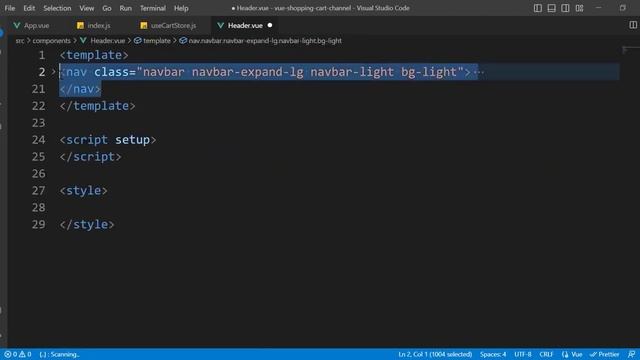Expand the folded nav element on line 2
The image size is (640, 360).
point(53,72)
